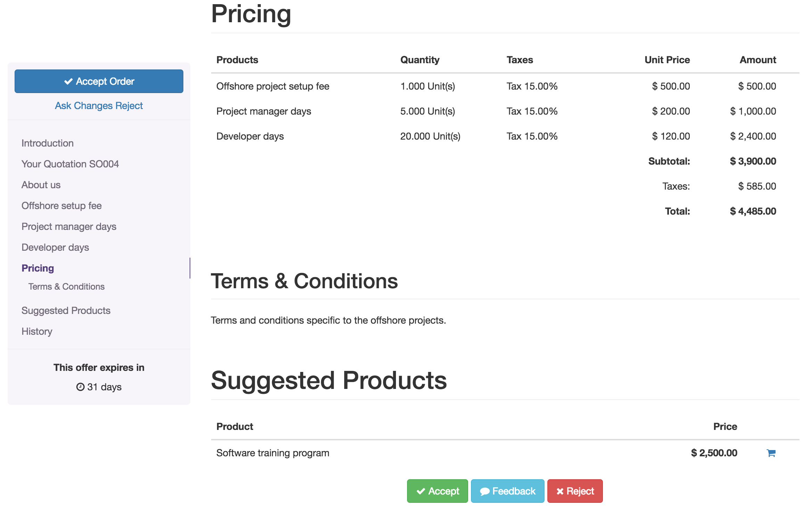Navigate to About us section
812x507 pixels.
click(41, 185)
